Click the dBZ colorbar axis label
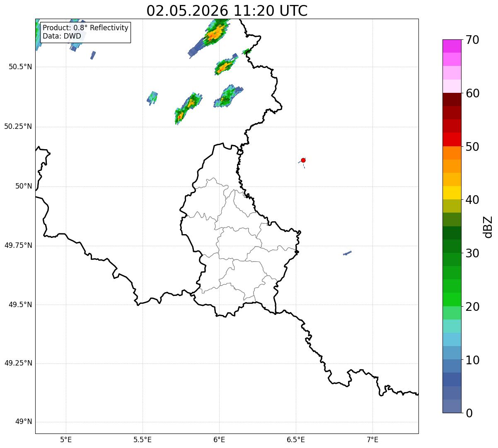The image size is (498, 448). coord(488,226)
